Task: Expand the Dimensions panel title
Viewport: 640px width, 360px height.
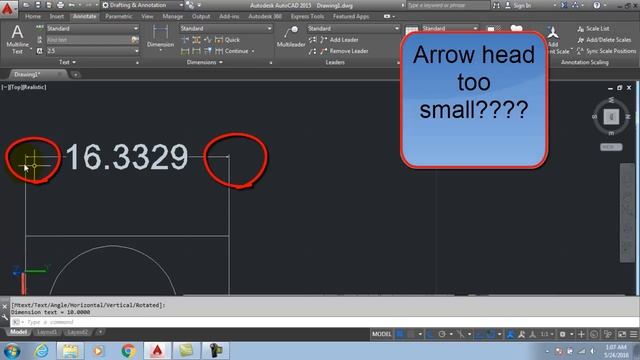Action: pos(204,62)
